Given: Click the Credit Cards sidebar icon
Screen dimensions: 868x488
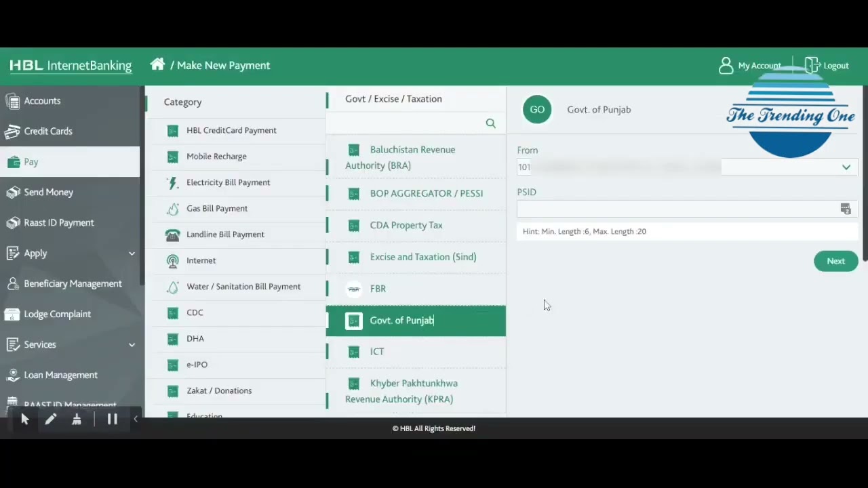Looking at the screenshot, I should [12, 131].
